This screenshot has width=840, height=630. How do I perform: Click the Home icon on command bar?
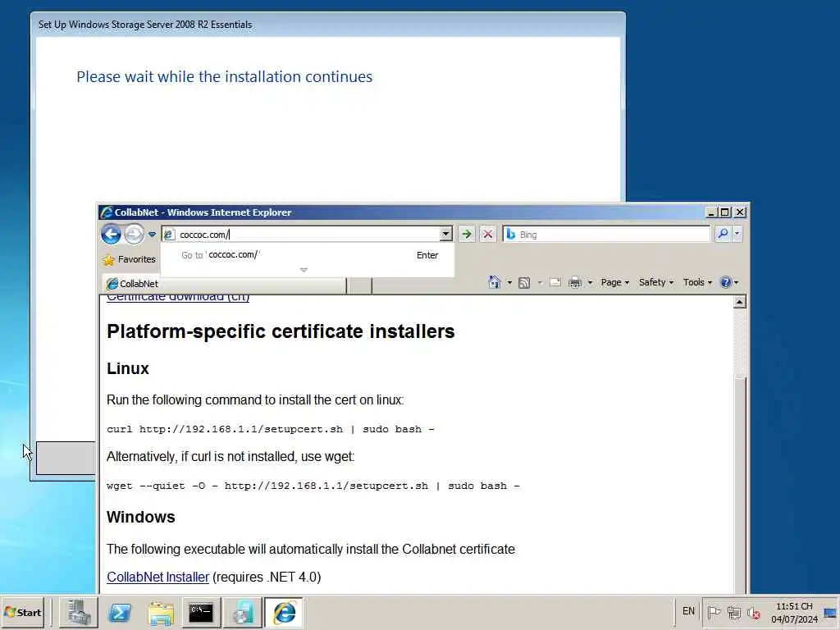pyautogui.click(x=495, y=282)
